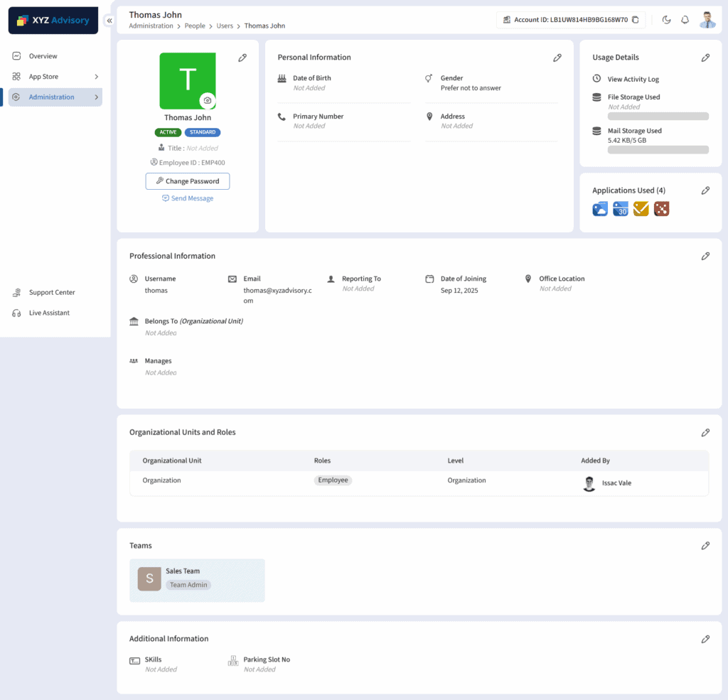Viewport: 728px width, 700px height.
Task: Collapse the left sidebar
Action: [x=109, y=21]
